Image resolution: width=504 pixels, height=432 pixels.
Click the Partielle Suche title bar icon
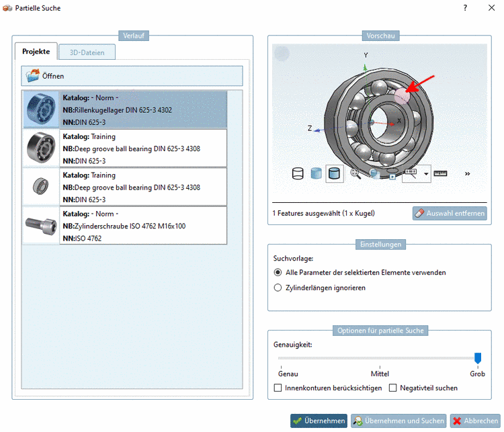[x=7, y=8]
